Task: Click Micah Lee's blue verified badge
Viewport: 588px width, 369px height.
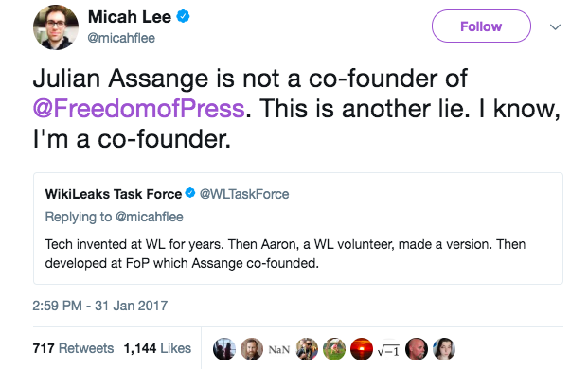Action: click(183, 17)
